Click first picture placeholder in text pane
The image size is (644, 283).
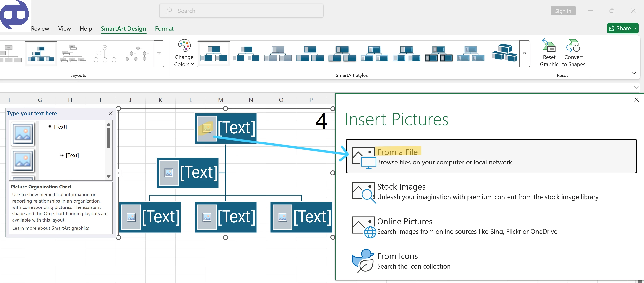23,134
